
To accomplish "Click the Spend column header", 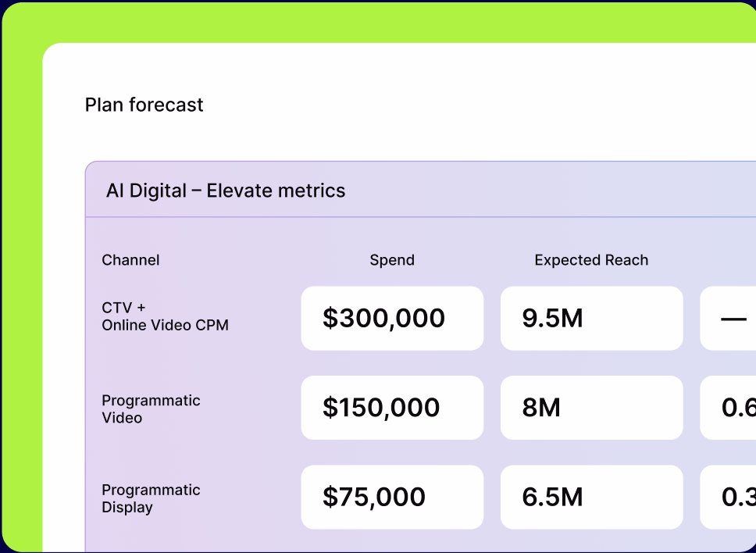I will coord(392,260).
